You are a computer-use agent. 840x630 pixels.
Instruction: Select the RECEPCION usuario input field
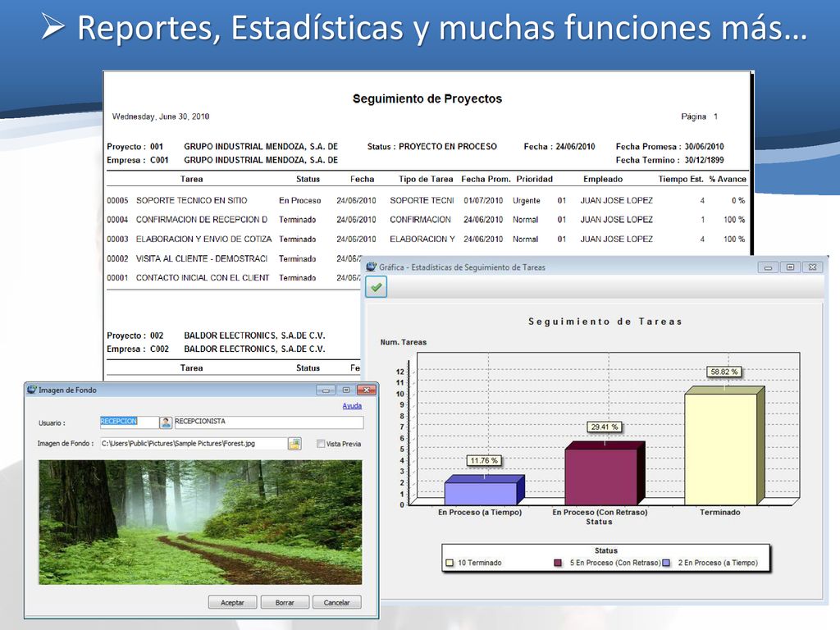129,422
